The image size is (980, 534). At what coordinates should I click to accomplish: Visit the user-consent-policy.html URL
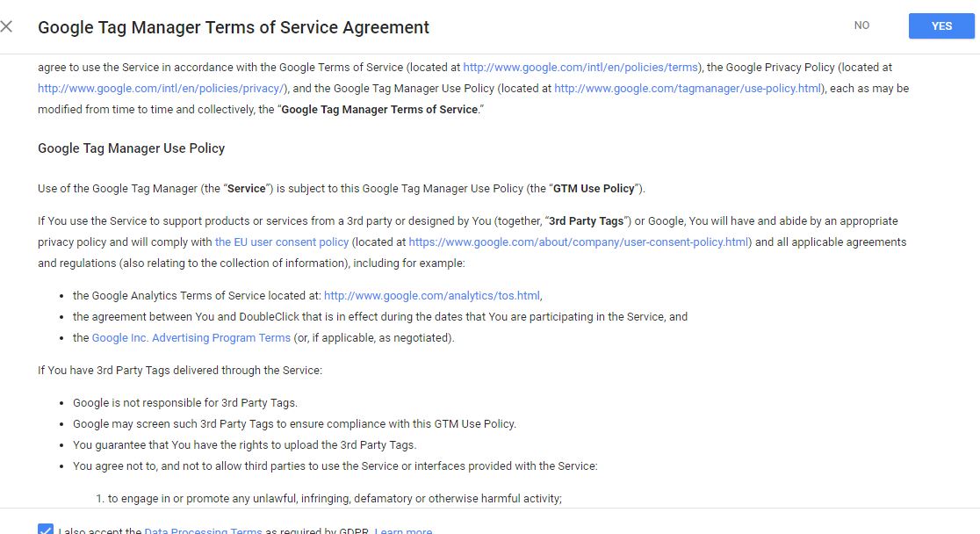[x=580, y=242]
